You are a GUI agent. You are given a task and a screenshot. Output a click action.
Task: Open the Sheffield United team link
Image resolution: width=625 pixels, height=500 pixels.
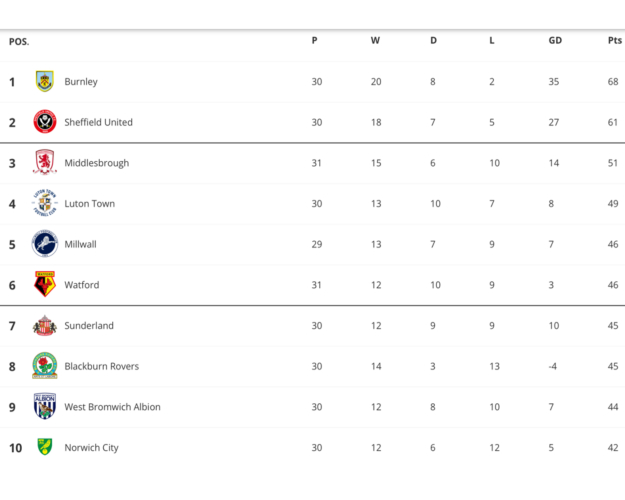point(98,123)
